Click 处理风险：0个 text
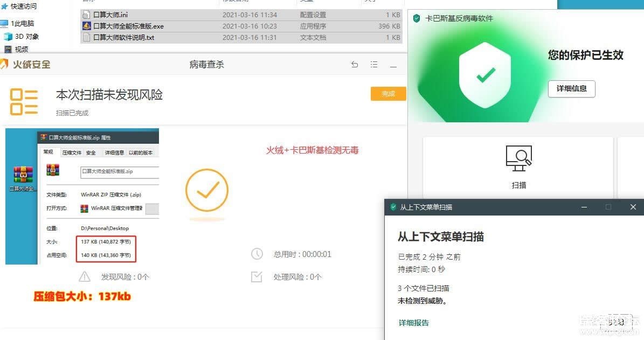The height and width of the screenshot is (340, 644). click(x=298, y=277)
